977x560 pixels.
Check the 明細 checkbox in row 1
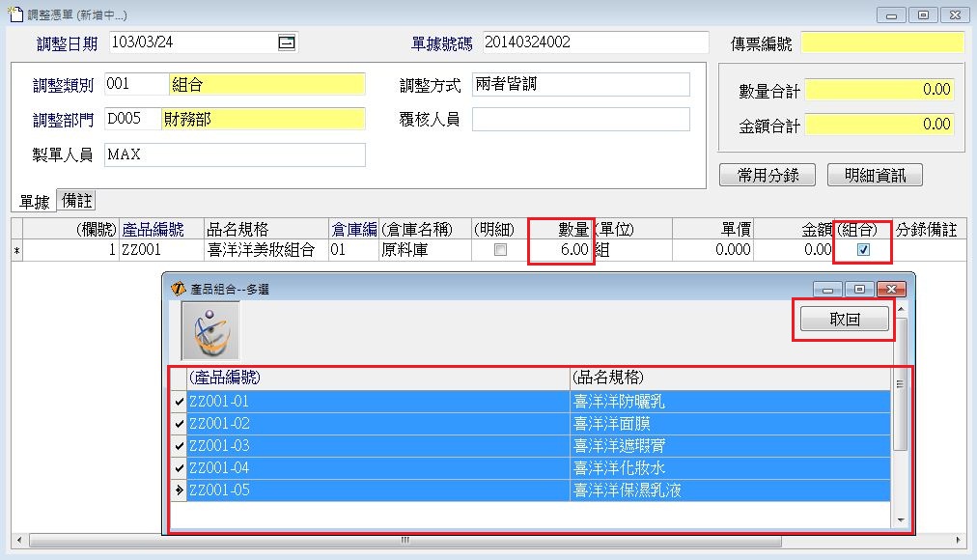click(x=500, y=249)
